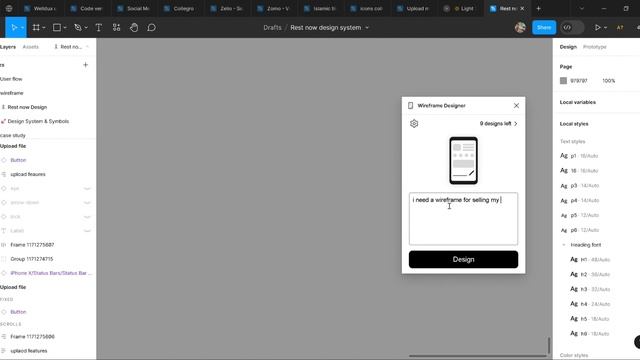The width and height of the screenshot is (640, 360).
Task: Click Drafts breadcrumb link
Action: point(272,27)
